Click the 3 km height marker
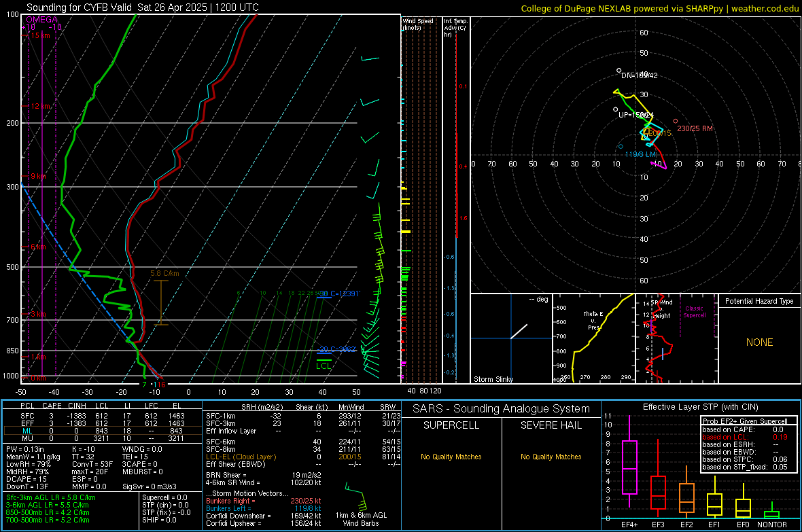Screen dimensions: 802x532 tap(38, 314)
